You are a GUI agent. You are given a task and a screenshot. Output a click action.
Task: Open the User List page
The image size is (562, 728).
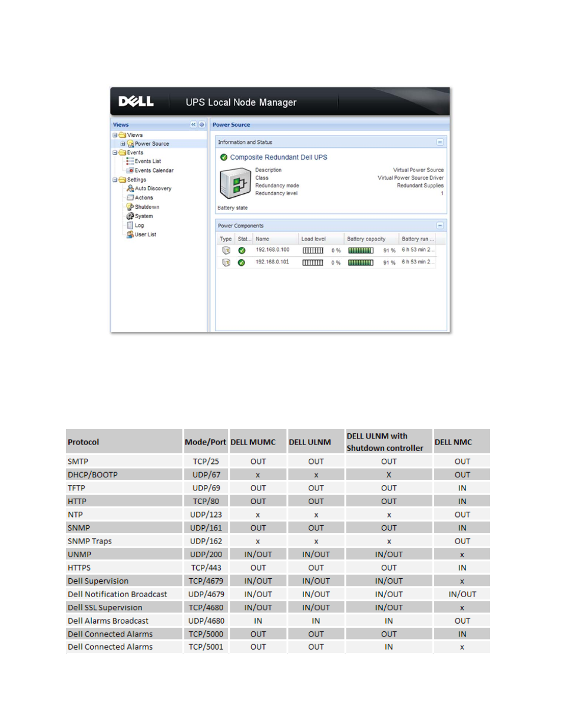(x=146, y=235)
